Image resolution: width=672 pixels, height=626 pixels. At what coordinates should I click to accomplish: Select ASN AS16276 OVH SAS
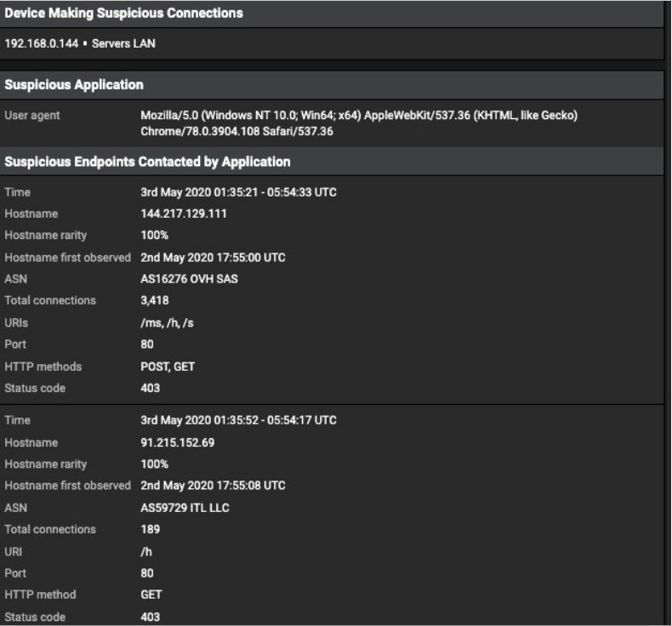189,279
